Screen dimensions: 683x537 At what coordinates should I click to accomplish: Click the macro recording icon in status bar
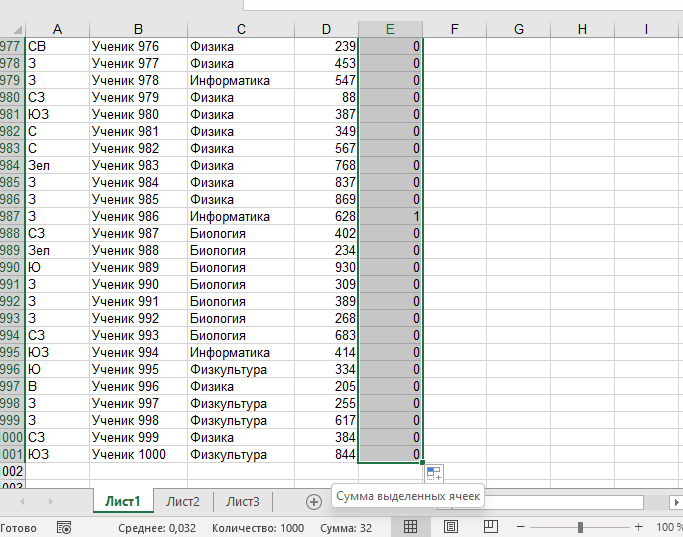64,527
